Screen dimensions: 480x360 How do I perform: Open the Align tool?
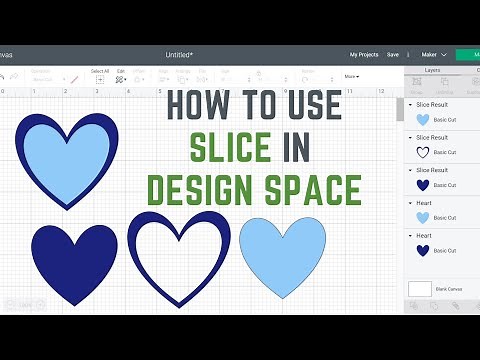click(x=164, y=79)
